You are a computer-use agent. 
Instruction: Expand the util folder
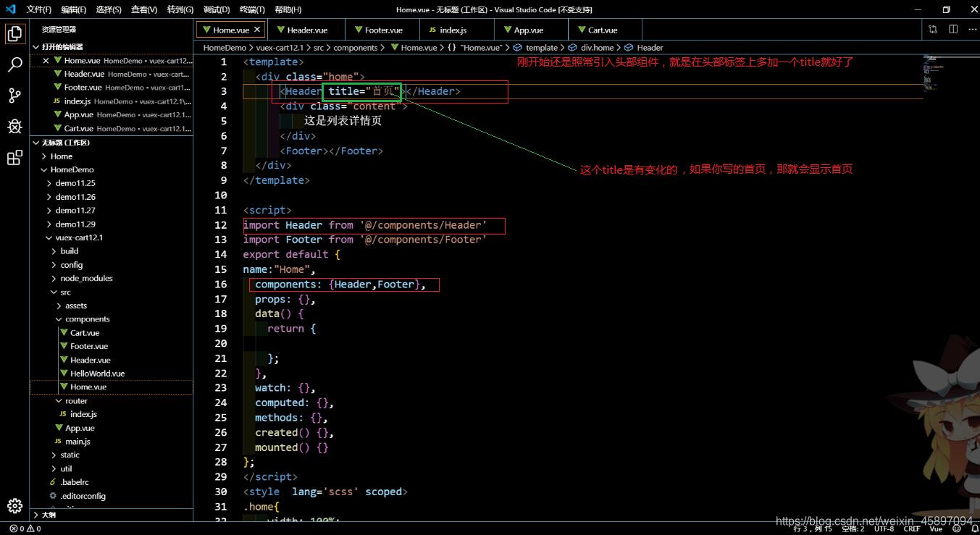point(112,468)
